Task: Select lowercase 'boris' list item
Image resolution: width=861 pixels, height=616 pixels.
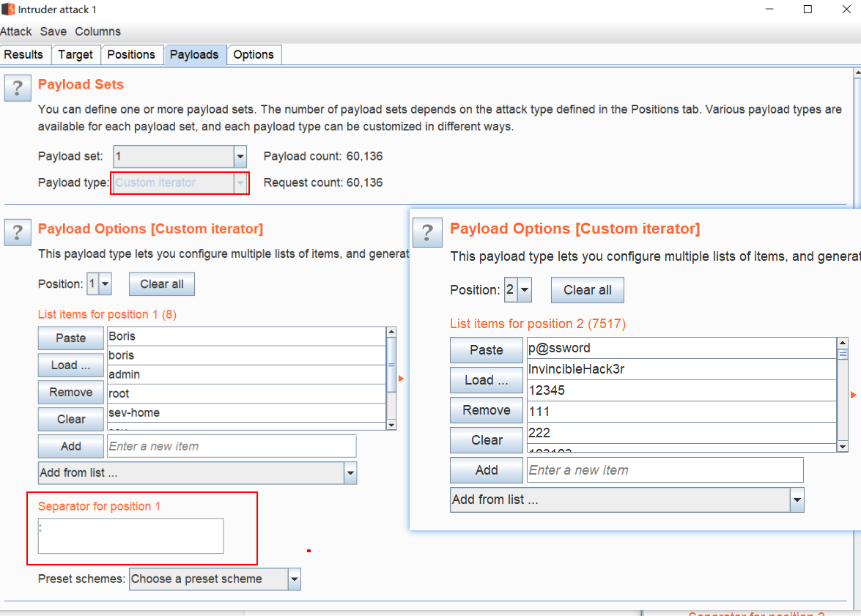Action: pyautogui.click(x=246, y=356)
